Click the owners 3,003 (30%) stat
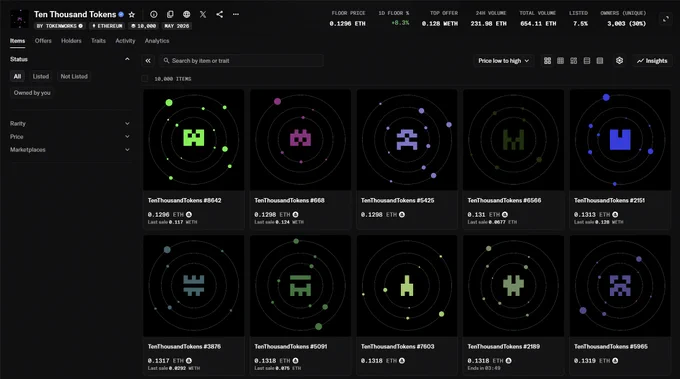Screen dimensions: 680x379 click(x=624, y=19)
